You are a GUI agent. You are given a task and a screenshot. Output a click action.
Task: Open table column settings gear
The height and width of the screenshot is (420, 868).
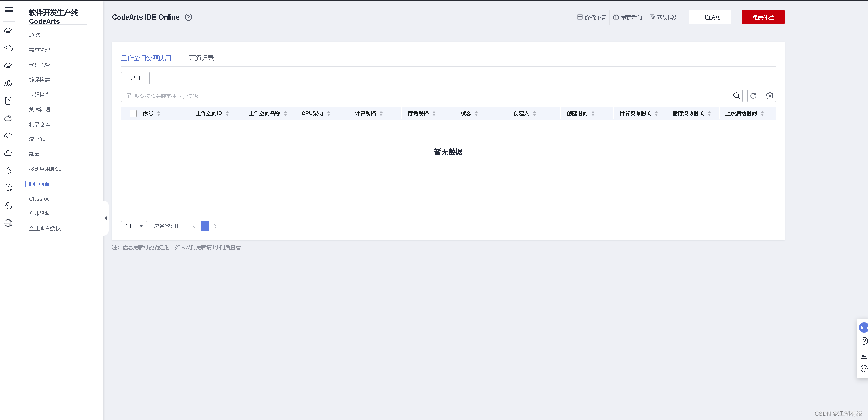coord(770,96)
